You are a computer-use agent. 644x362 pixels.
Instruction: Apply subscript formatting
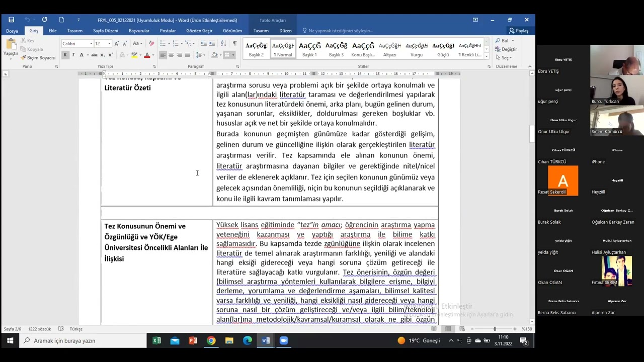tap(103, 55)
